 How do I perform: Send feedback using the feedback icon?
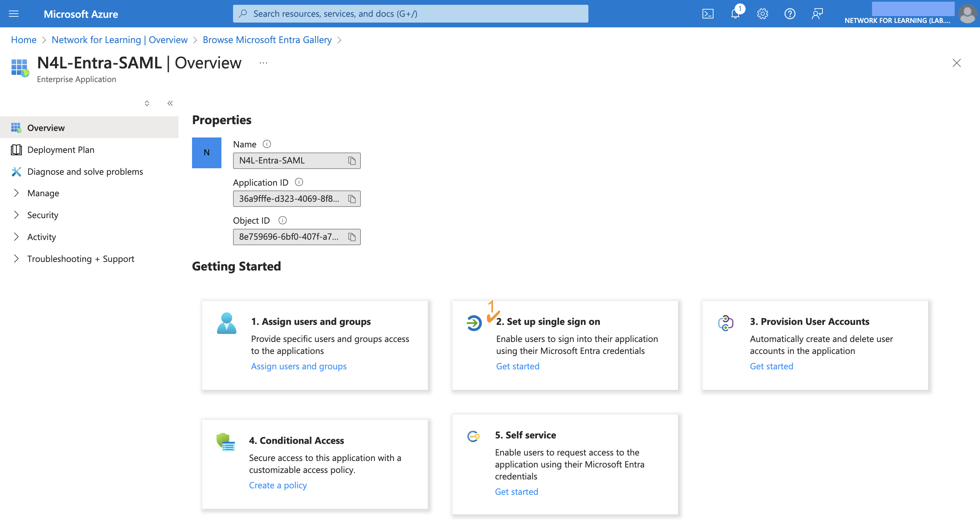817,13
